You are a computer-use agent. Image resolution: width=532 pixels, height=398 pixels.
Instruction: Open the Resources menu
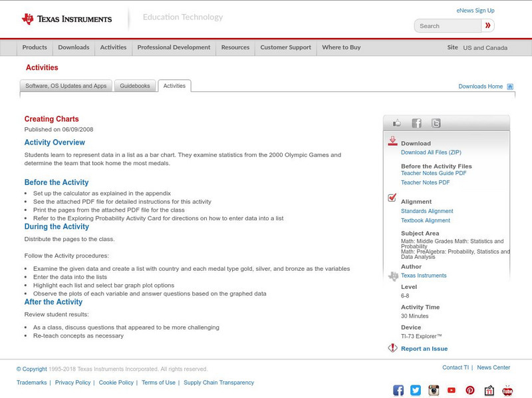(235, 47)
